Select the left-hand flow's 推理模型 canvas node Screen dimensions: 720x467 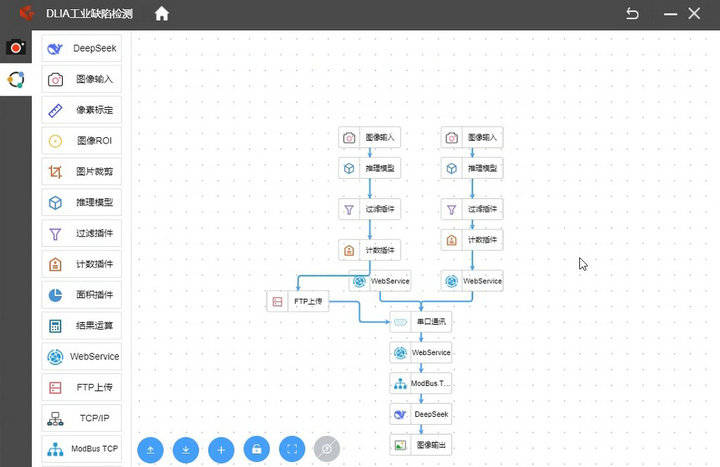tap(370, 168)
